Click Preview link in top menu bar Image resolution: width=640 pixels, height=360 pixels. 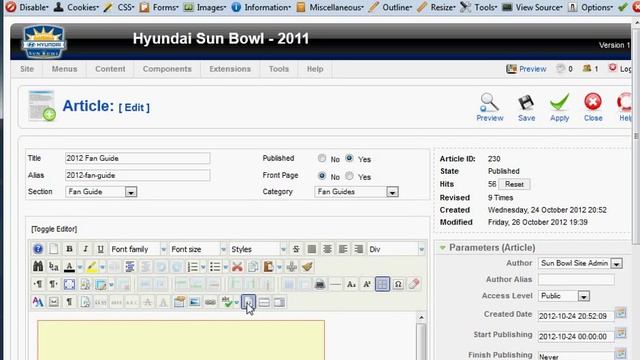pos(532,69)
